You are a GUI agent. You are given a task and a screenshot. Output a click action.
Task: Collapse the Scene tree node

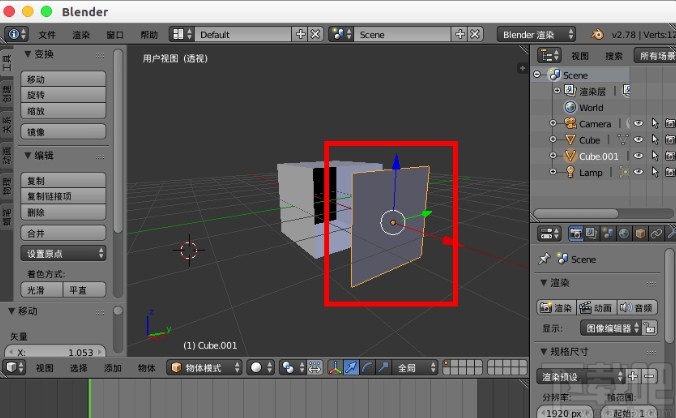point(537,75)
